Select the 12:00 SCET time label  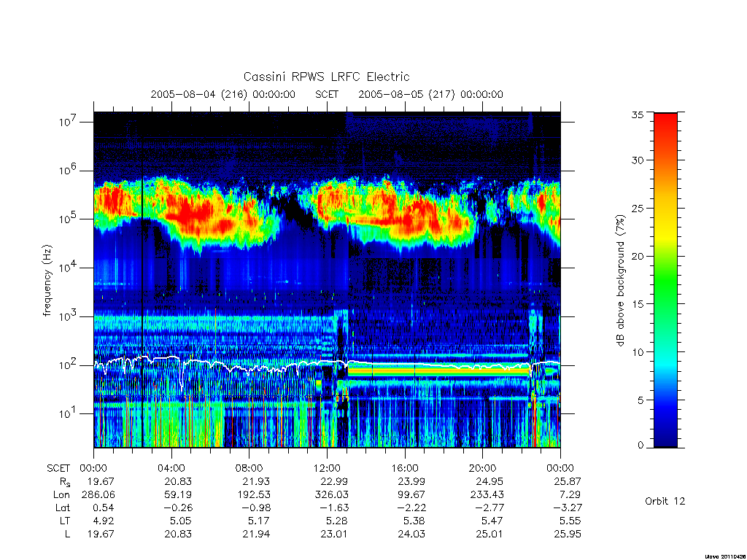pyautogui.click(x=327, y=468)
